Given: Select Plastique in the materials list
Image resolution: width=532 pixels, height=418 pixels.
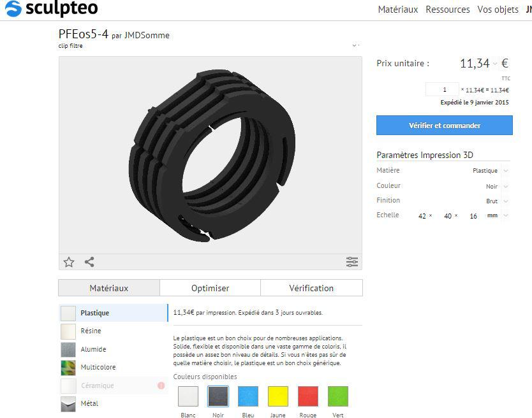Looking at the screenshot, I should 114,313.
